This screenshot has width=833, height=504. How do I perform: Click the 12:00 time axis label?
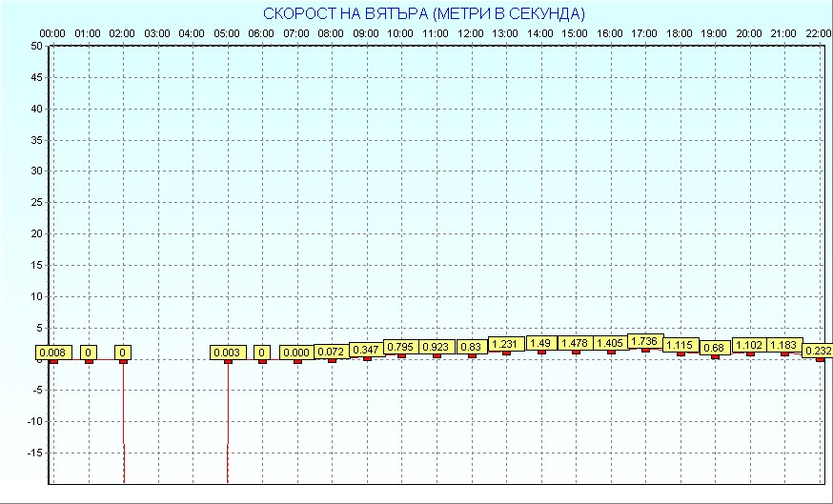(x=471, y=33)
